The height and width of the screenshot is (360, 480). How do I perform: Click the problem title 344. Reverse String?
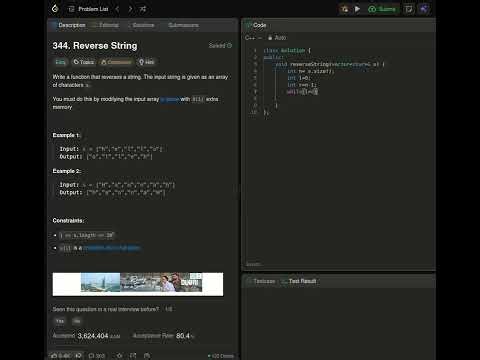click(x=95, y=46)
